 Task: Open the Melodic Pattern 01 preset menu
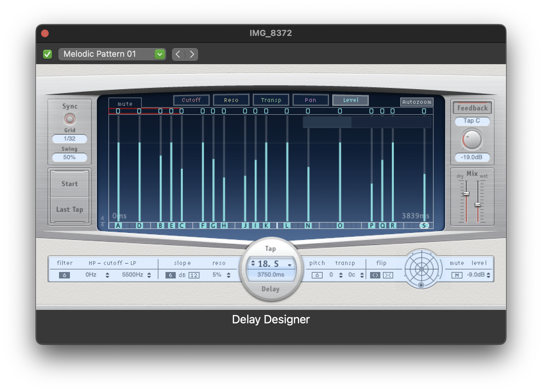click(112, 54)
